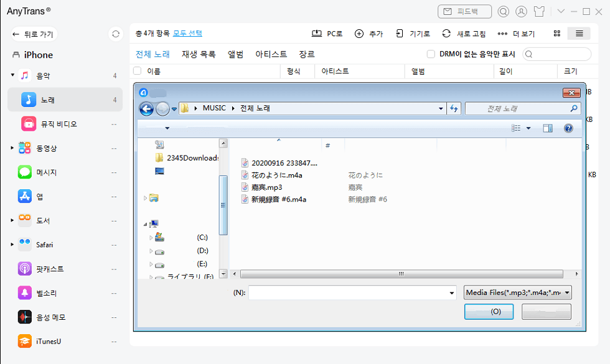This screenshot has width=610, height=364.
Task: Click the add (plus) toolbar icon
Action: point(359,34)
